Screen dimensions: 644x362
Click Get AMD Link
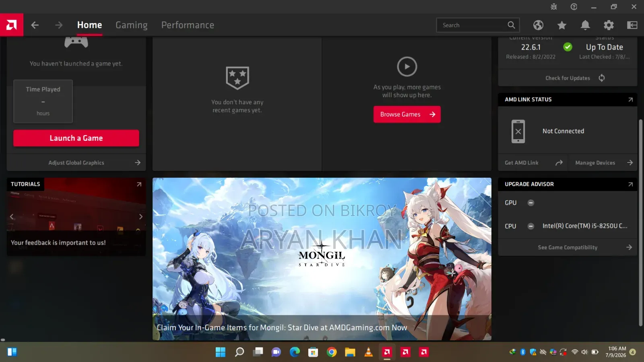point(533,162)
